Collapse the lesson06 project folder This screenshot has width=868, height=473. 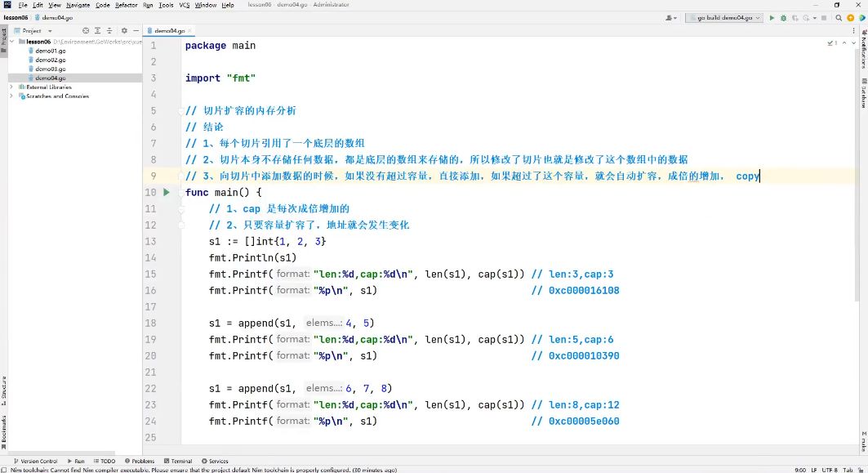click(x=12, y=42)
